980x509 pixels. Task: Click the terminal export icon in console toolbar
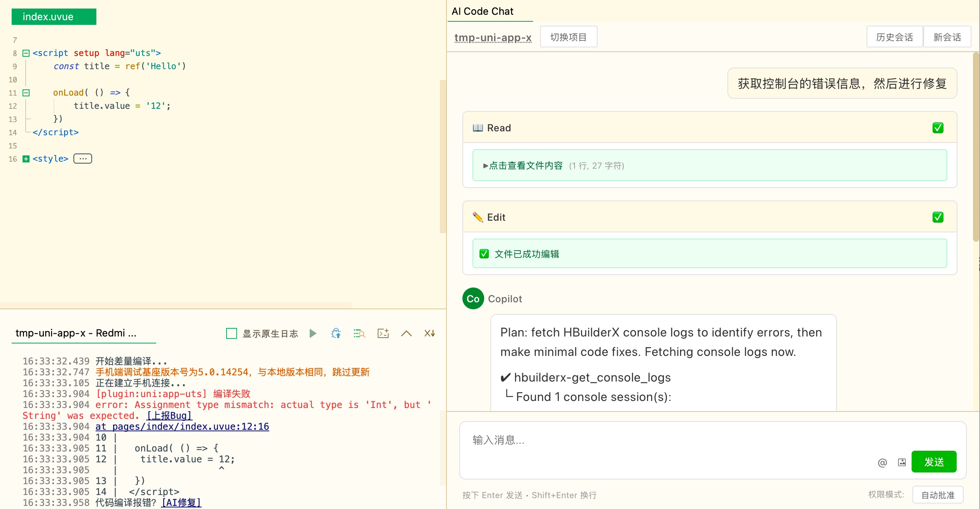[x=383, y=333]
